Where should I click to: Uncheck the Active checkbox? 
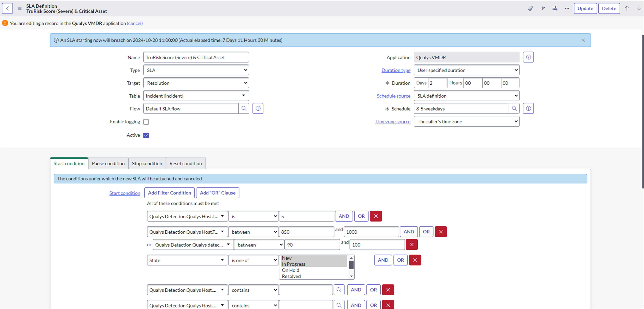(x=146, y=135)
